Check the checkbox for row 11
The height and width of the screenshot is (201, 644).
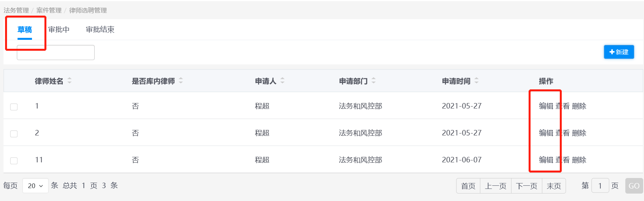pos(14,160)
